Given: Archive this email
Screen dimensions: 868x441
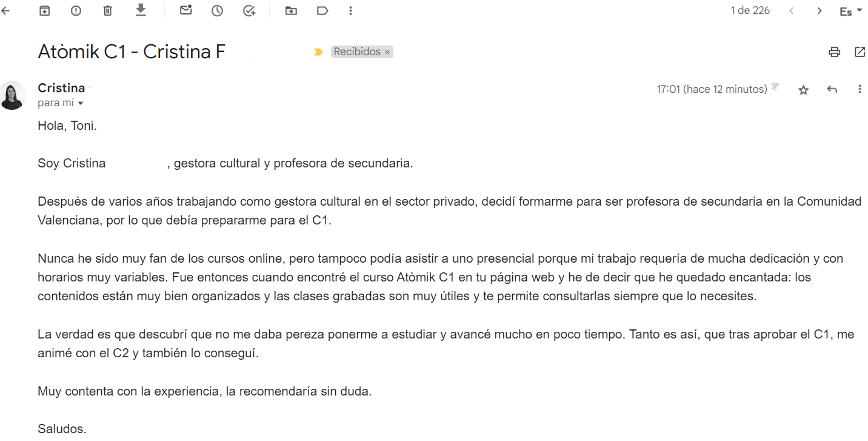Looking at the screenshot, I should [x=44, y=10].
